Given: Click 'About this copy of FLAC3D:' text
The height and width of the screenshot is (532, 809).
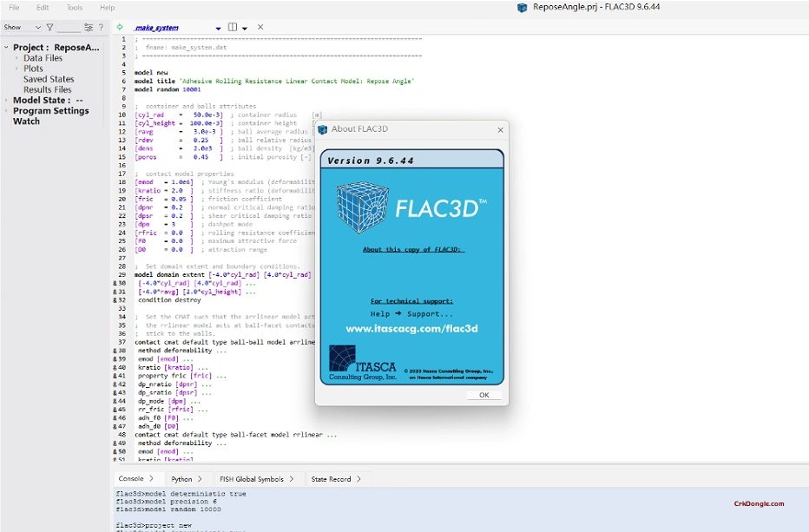Looking at the screenshot, I should 414,249.
